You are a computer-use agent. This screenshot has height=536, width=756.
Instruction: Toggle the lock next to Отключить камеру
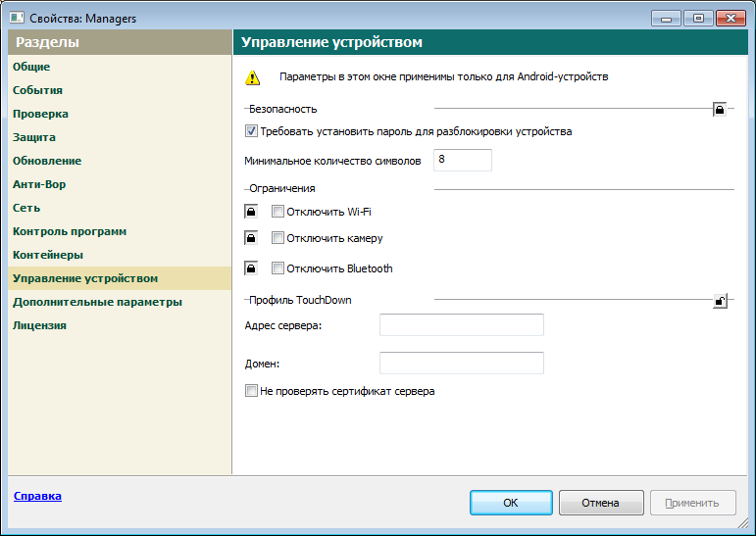251,238
